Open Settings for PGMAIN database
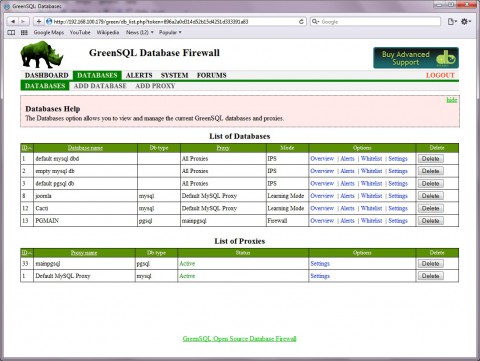The image size is (480, 361). tap(398, 221)
